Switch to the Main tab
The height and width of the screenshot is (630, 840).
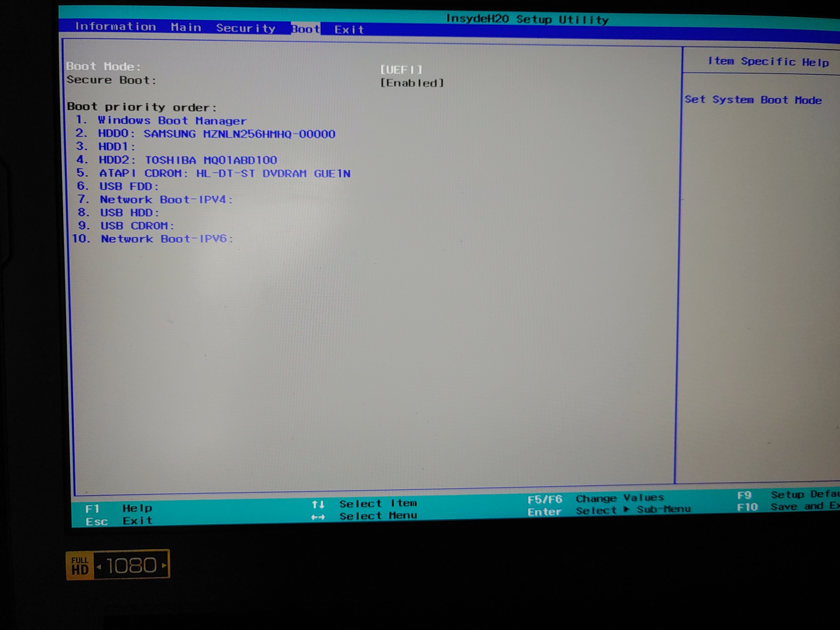coord(186,27)
